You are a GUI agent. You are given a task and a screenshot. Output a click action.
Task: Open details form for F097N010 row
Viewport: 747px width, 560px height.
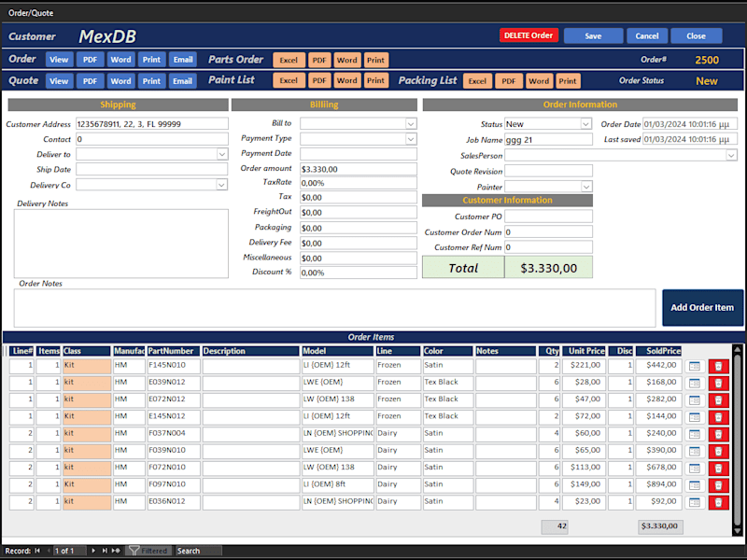[x=695, y=485]
